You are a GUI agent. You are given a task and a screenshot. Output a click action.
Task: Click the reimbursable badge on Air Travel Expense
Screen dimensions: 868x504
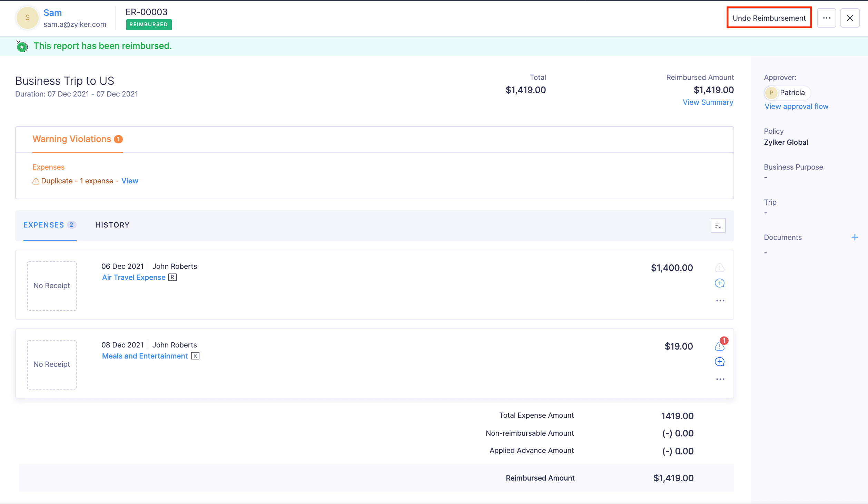(x=172, y=277)
